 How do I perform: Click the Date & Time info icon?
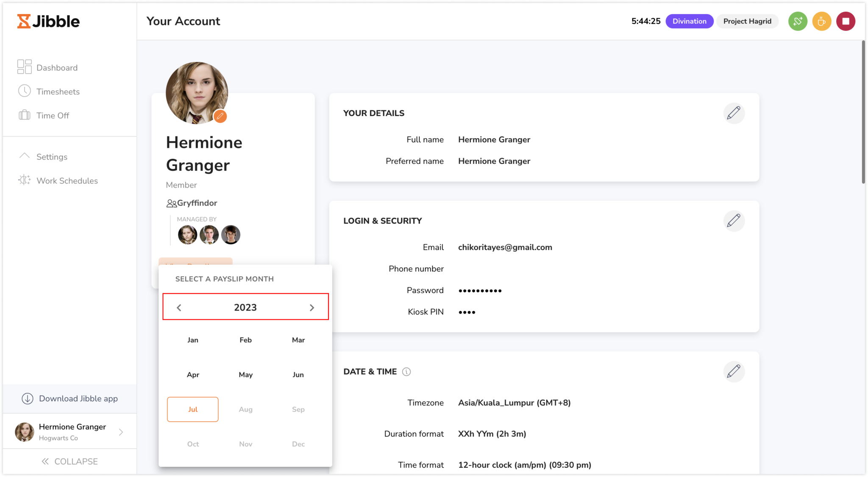click(406, 372)
